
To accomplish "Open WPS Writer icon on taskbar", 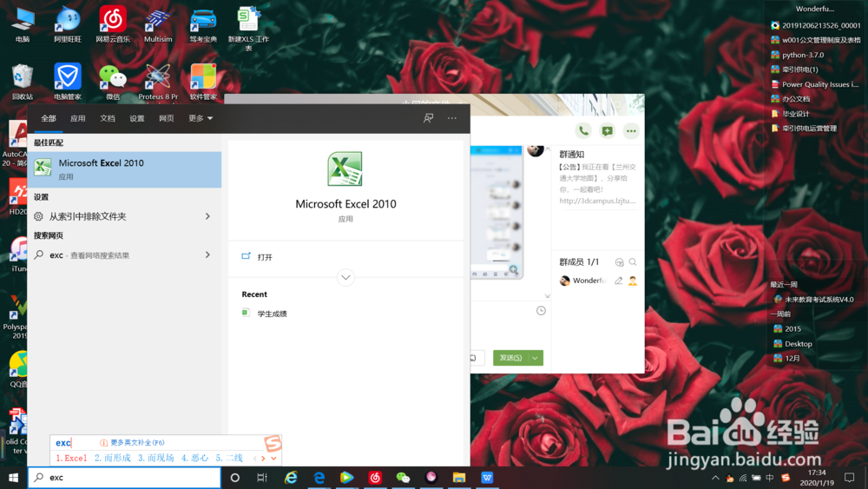I will pyautogui.click(x=487, y=478).
